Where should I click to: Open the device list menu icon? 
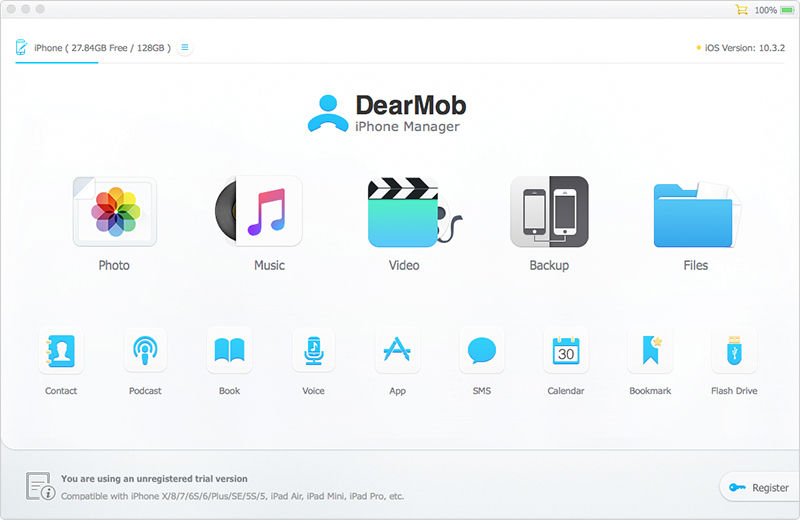[185, 47]
